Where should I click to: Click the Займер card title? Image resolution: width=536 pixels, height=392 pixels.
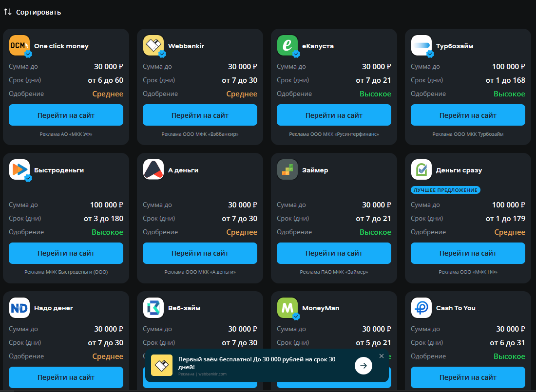pos(315,170)
